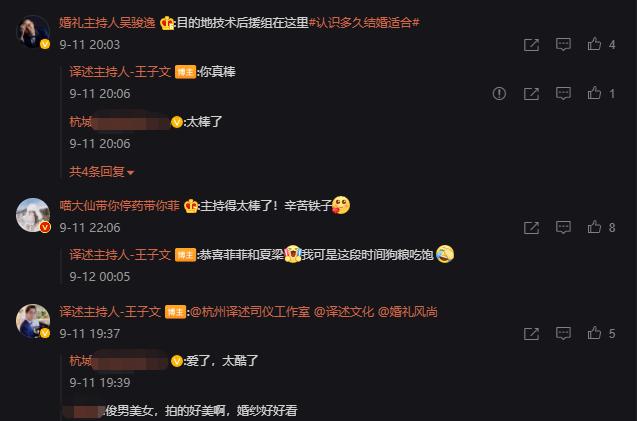Open the @杭州译述司仪工作室 mention
Screen dimensions: 637x421
pos(250,312)
